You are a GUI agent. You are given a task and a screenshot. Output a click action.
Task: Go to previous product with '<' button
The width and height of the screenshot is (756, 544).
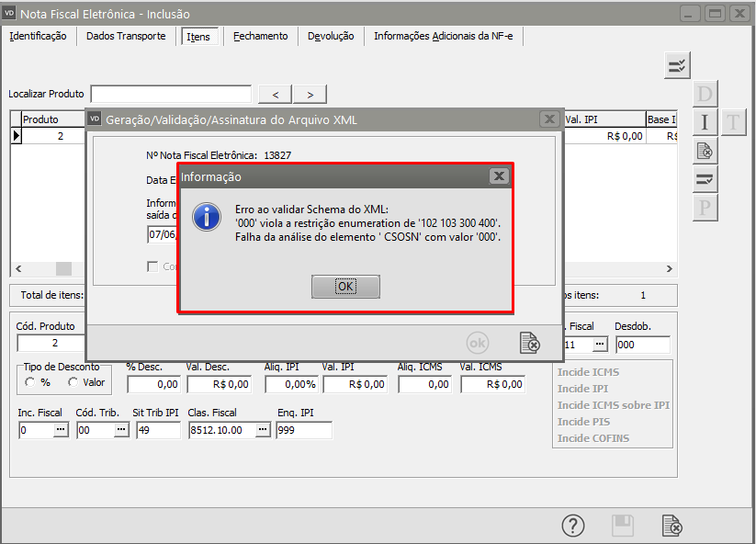(276, 94)
